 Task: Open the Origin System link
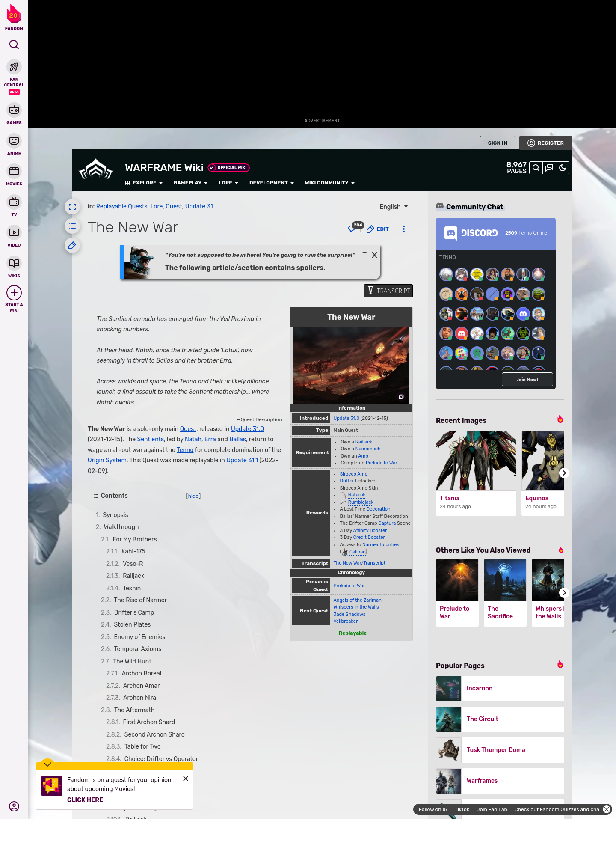107,460
